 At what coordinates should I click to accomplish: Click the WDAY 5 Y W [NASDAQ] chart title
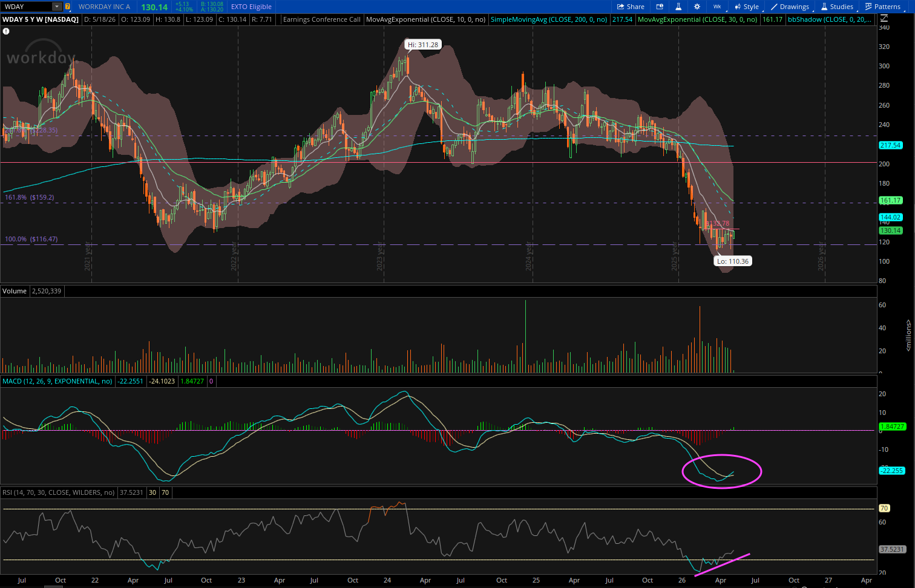[x=41, y=19]
